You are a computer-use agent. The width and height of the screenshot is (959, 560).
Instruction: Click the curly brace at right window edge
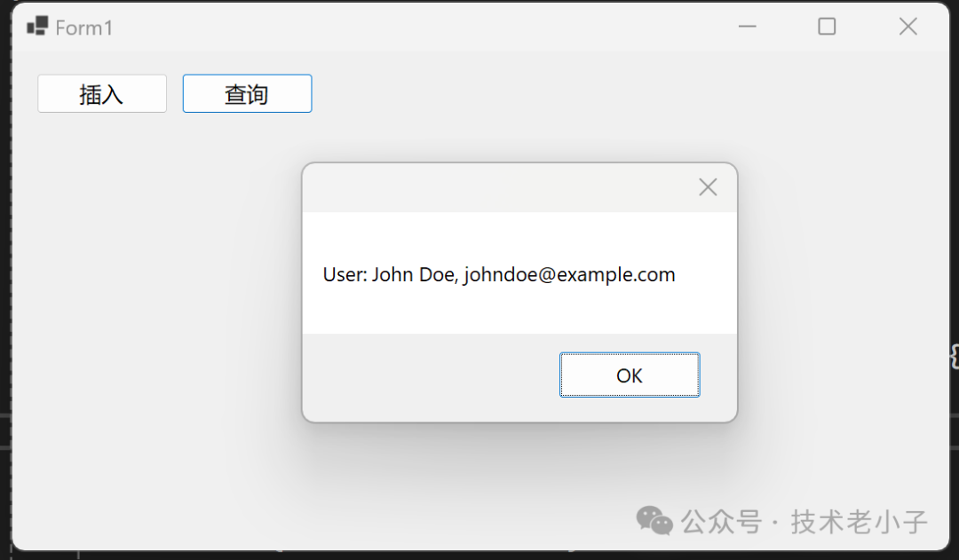click(x=954, y=356)
